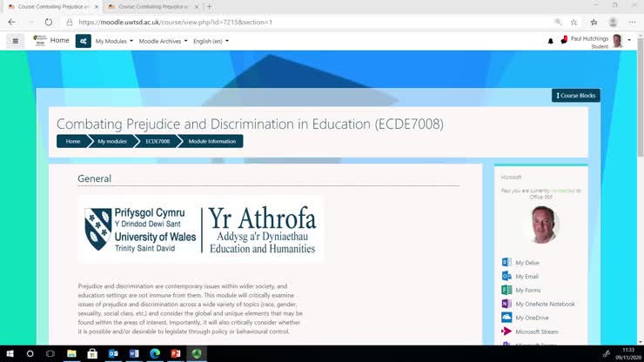Open My OneNote Notebook icon

coord(506,304)
